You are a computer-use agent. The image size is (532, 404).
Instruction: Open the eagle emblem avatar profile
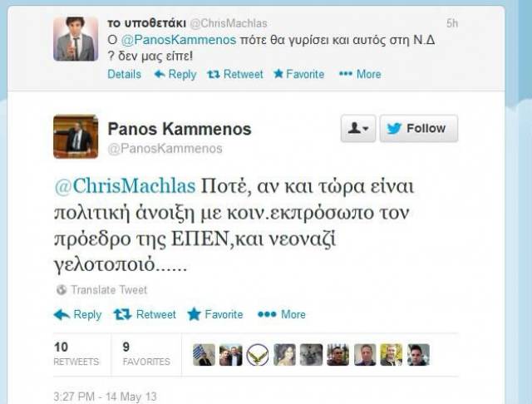pos(258,355)
